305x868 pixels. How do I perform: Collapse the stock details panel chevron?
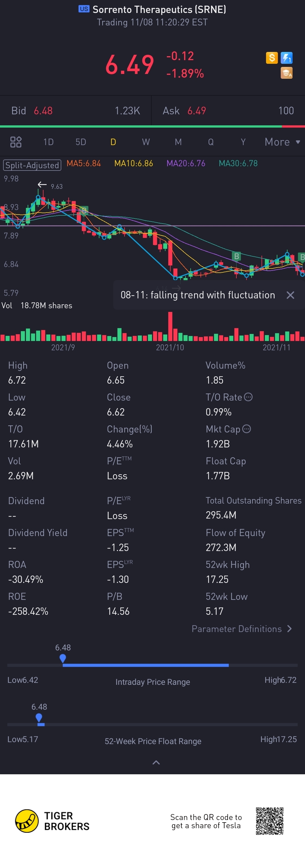[156, 762]
